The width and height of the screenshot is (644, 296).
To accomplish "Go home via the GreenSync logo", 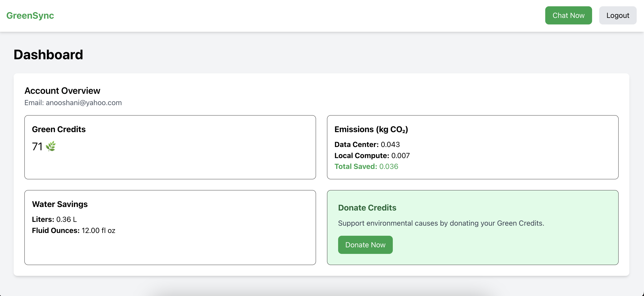I will point(30,15).
